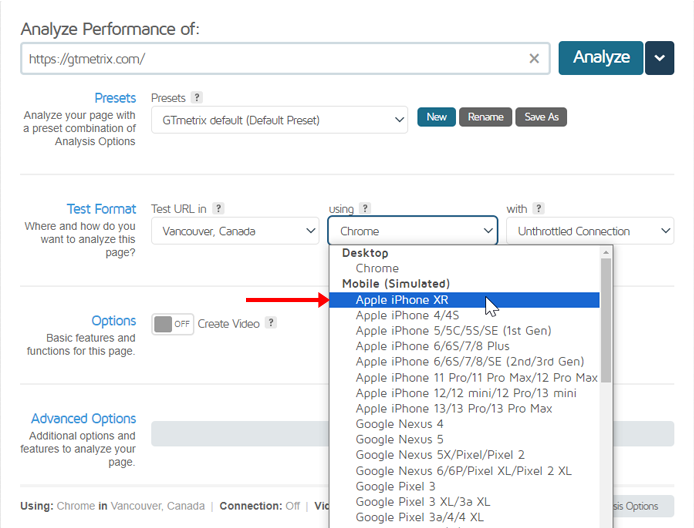Click the Presets section heading
The width and height of the screenshot is (694, 528).
click(x=115, y=98)
